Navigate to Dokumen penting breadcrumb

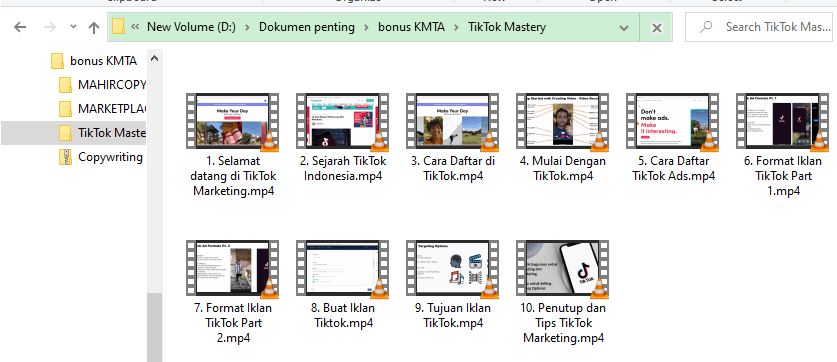click(306, 27)
